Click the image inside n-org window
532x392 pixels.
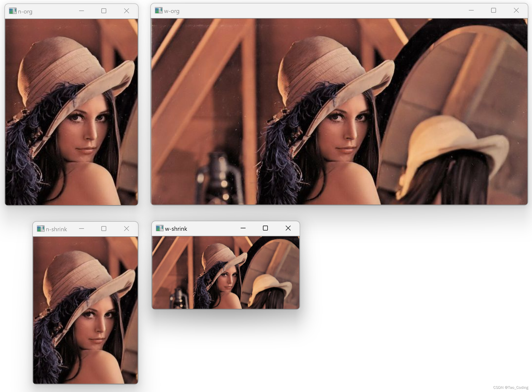71,112
